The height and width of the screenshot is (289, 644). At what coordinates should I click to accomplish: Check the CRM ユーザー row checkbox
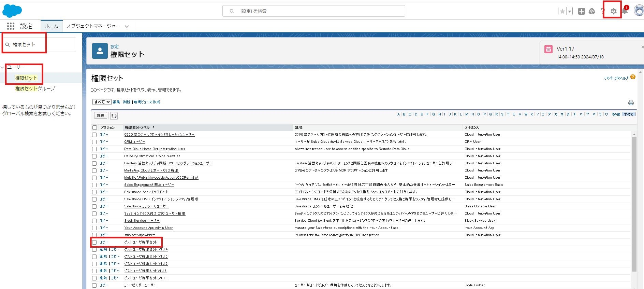[94, 142]
